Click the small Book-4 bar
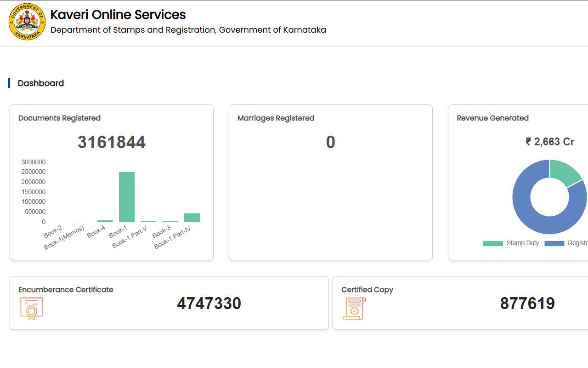 pyautogui.click(x=105, y=221)
